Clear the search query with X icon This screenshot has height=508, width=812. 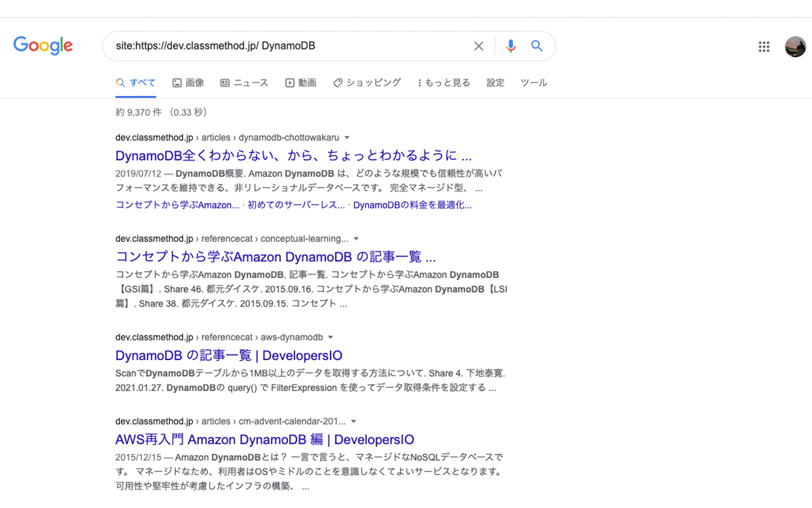tap(479, 46)
